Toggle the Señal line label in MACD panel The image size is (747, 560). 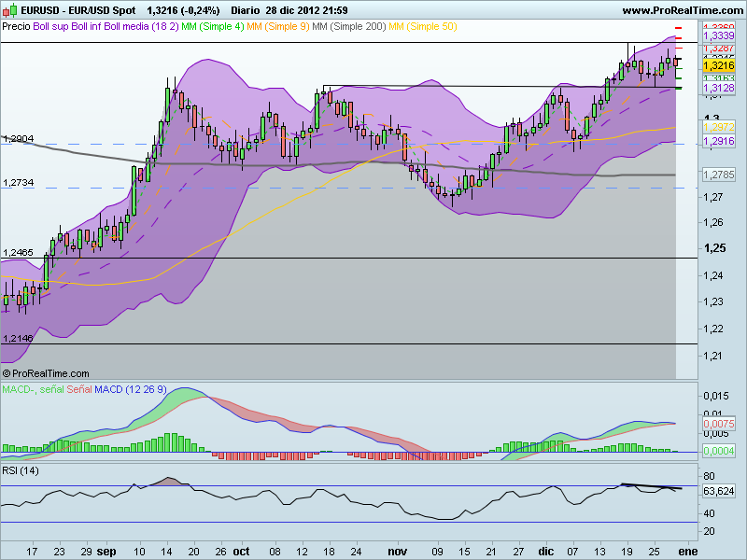click(78, 389)
